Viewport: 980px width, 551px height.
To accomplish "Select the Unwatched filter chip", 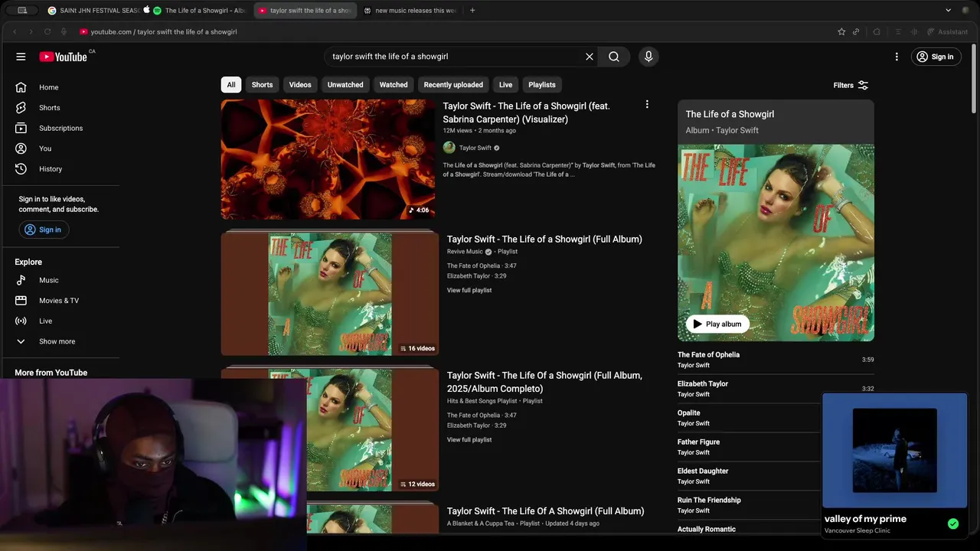I will (x=345, y=85).
